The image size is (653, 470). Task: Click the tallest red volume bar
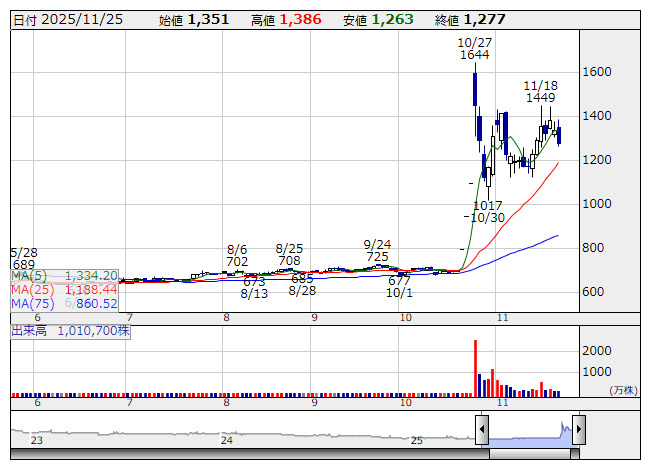(475, 368)
